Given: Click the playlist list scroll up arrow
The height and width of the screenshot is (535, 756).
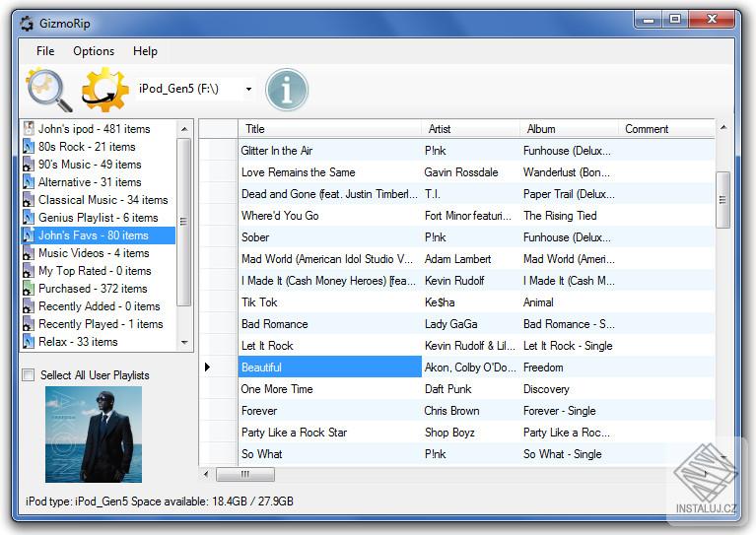Looking at the screenshot, I should point(184,129).
